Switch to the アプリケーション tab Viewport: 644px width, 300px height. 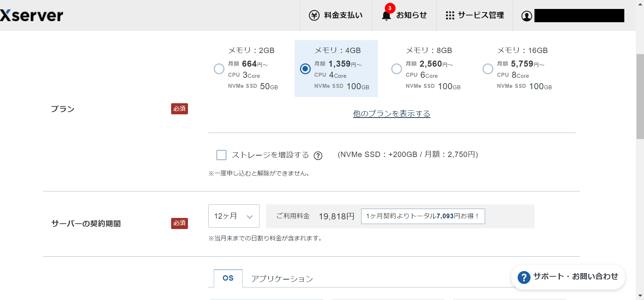[282, 279]
